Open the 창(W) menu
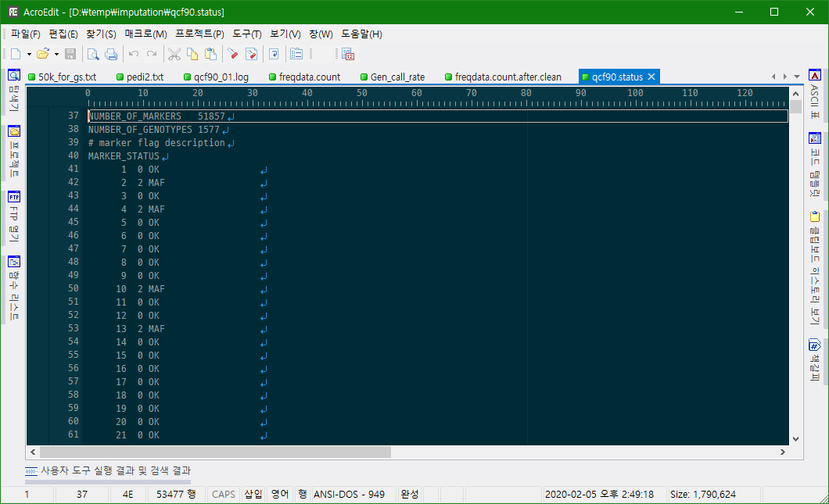Screen dimensions: 829x504 point(321,34)
